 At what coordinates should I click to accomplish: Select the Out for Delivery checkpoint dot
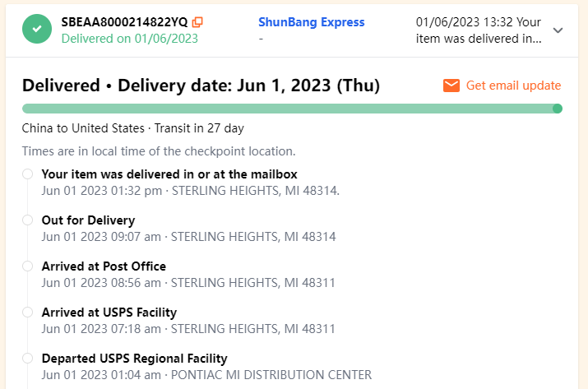28,220
